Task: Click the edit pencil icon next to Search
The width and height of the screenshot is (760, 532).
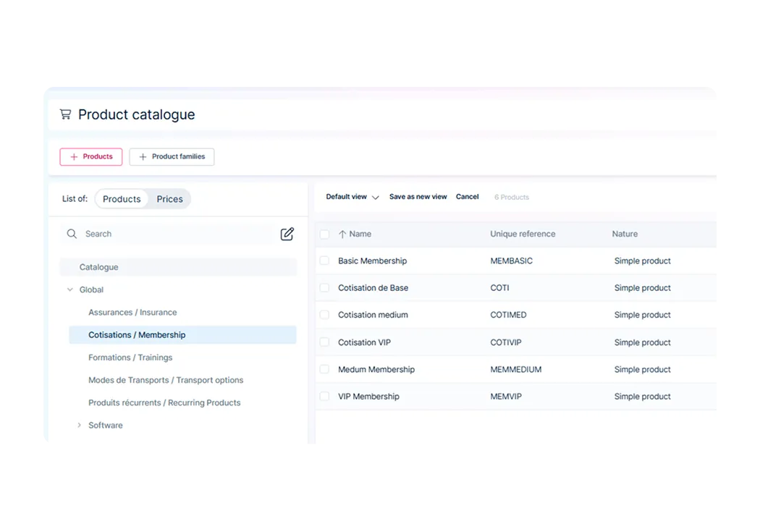Action: point(287,234)
